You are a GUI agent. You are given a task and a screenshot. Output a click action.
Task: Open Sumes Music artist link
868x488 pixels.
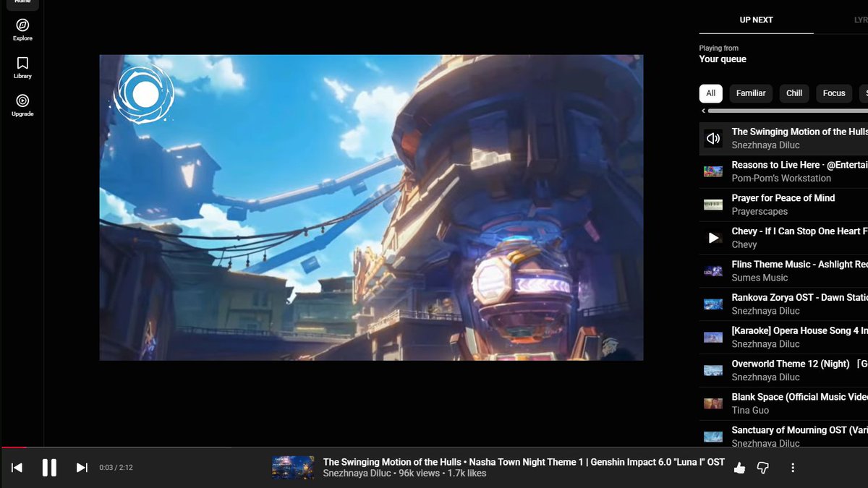click(759, 278)
